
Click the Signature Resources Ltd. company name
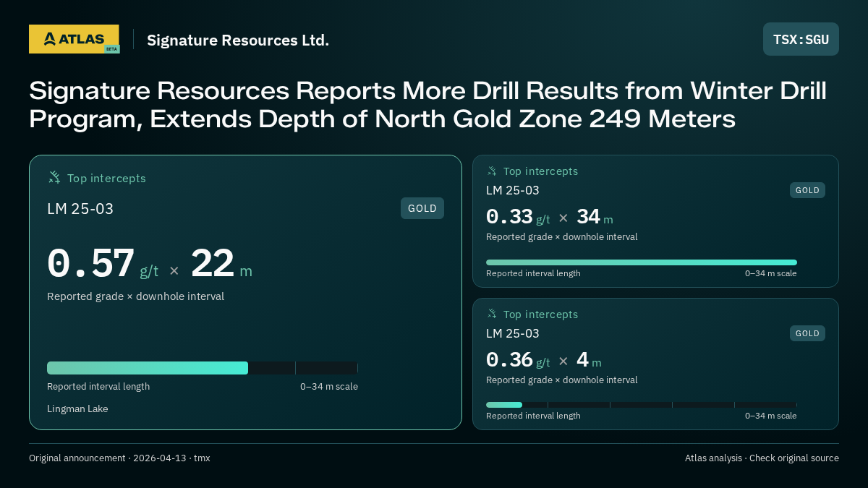(238, 40)
